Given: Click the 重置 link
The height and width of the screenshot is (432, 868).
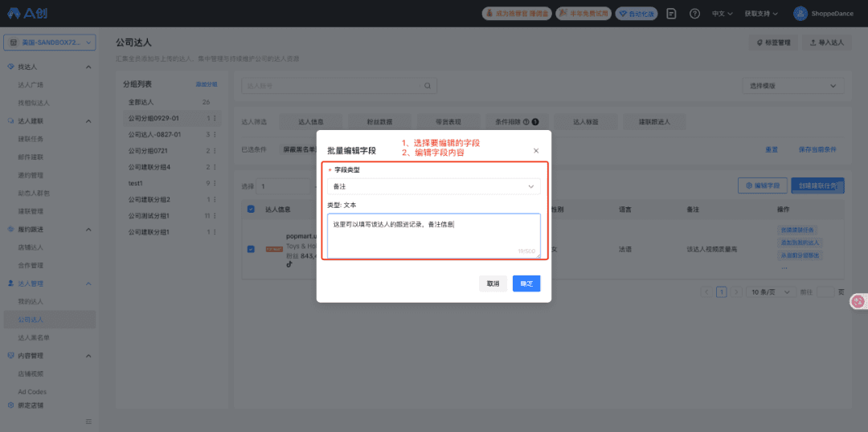Looking at the screenshot, I should pyautogui.click(x=772, y=149).
